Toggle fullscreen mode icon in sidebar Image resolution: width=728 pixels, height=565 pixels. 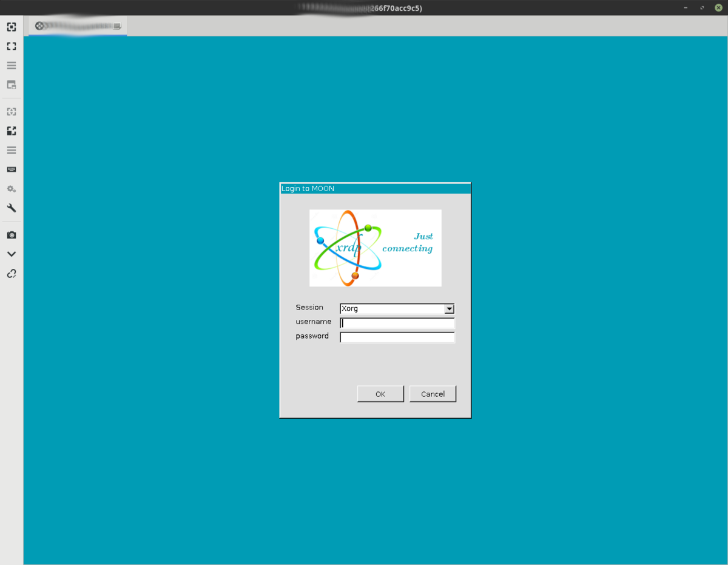click(12, 46)
